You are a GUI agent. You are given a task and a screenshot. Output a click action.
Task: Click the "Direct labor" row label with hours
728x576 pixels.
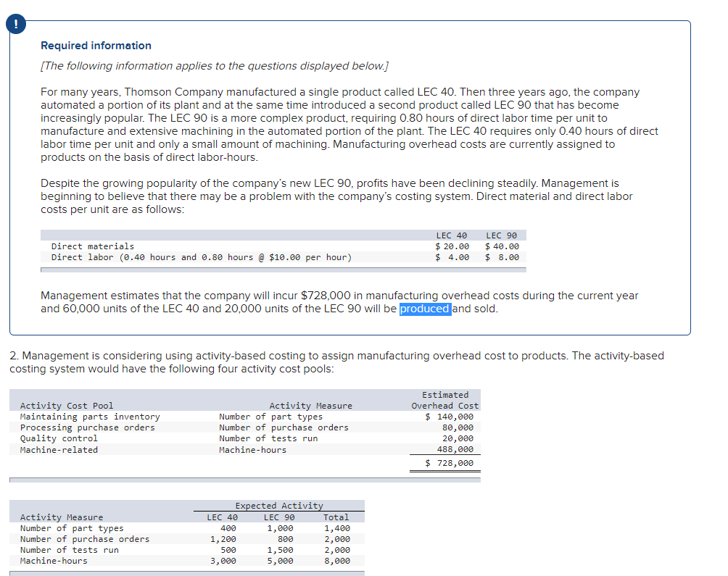[x=202, y=257]
